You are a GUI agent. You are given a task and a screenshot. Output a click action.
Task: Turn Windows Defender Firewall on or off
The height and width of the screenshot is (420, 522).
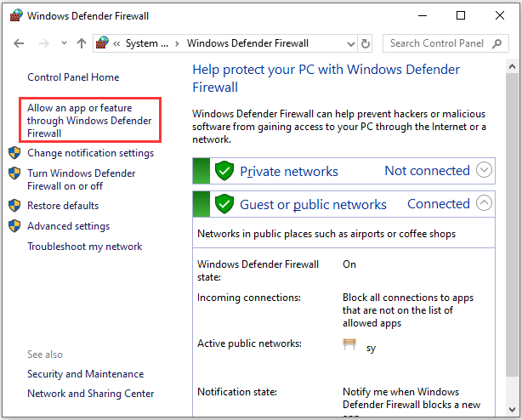pyautogui.click(x=82, y=179)
